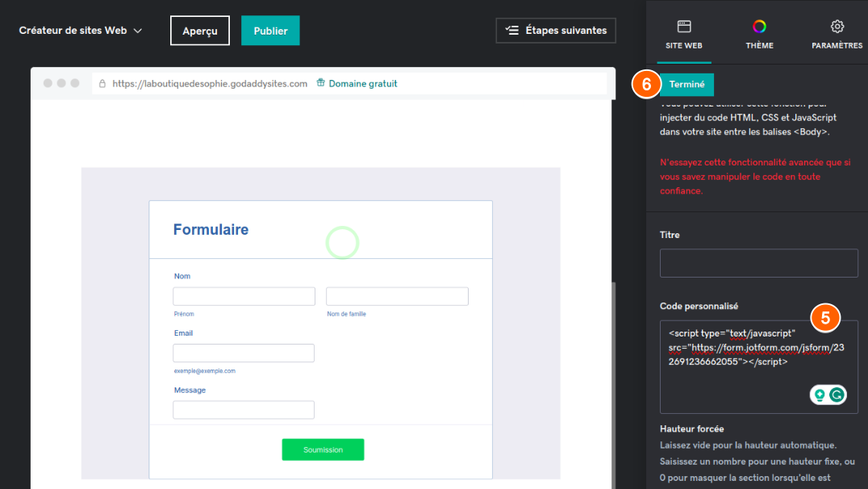Click the red warning text about advanced feature
Screen dimensions: 868x489
click(755, 177)
